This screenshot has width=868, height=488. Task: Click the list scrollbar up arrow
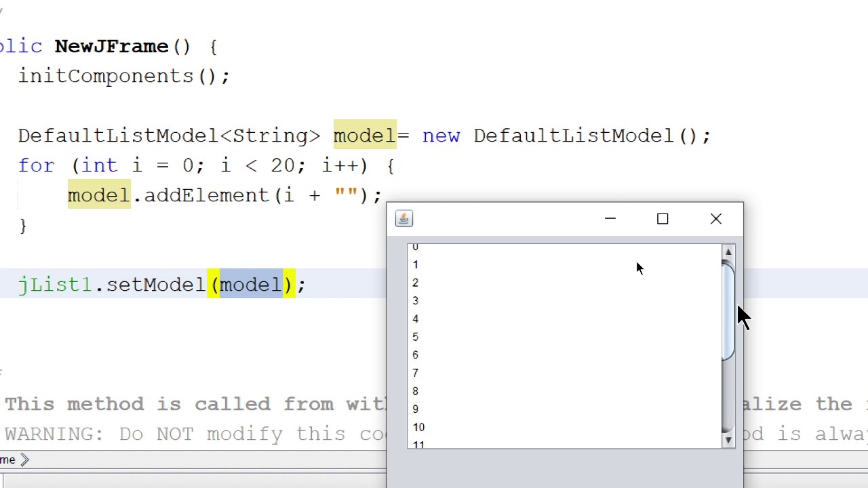coord(728,252)
